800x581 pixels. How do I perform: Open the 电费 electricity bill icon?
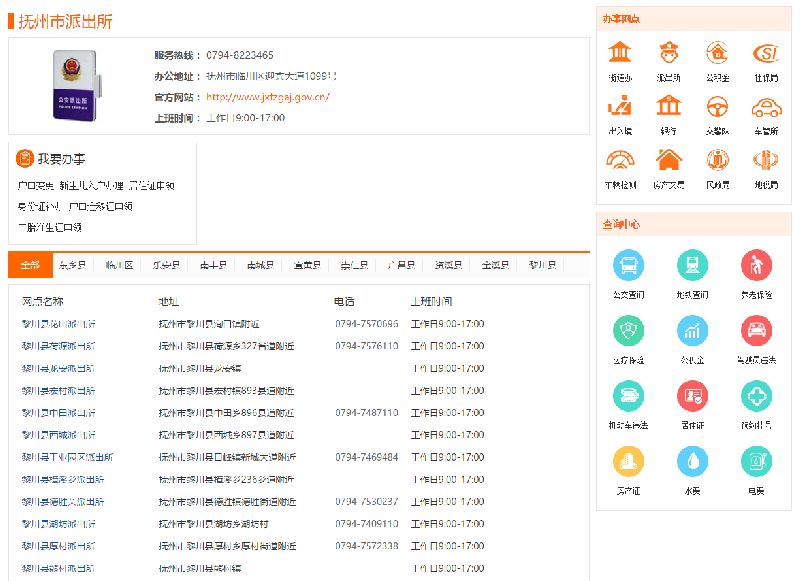[756, 461]
